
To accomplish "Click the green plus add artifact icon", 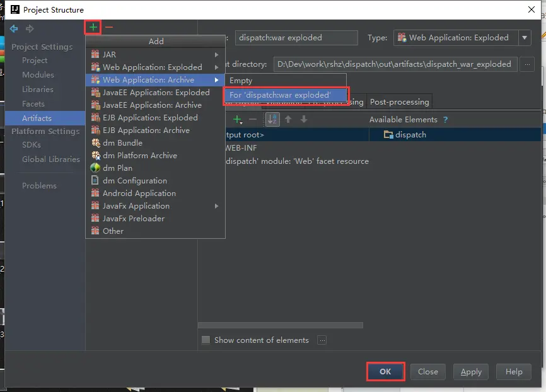I will [x=93, y=27].
